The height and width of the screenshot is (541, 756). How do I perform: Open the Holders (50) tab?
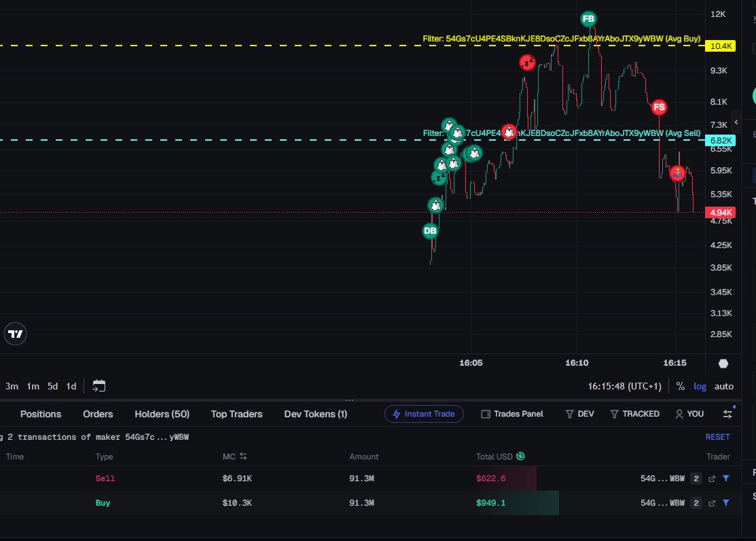162,414
